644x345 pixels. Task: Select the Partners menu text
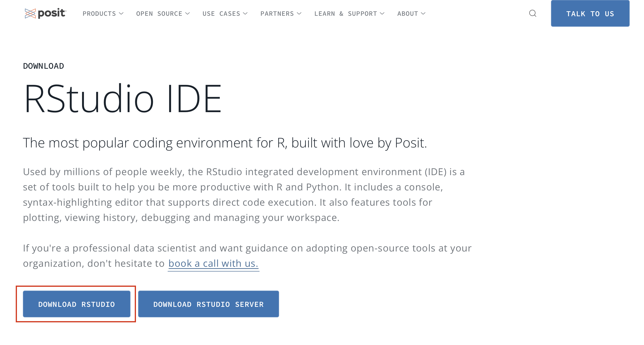point(277,14)
